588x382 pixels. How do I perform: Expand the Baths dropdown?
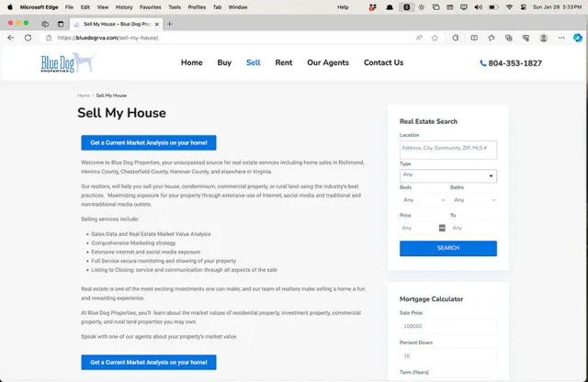pyautogui.click(x=474, y=200)
